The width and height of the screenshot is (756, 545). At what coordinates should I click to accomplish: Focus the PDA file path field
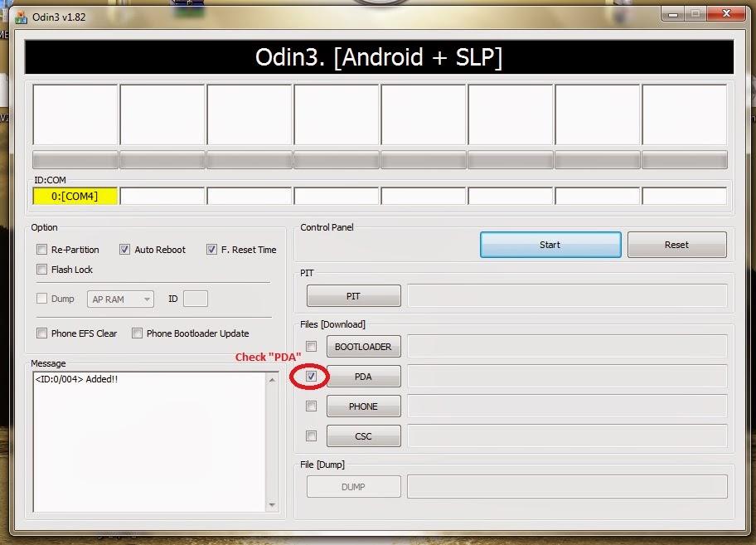(567, 377)
